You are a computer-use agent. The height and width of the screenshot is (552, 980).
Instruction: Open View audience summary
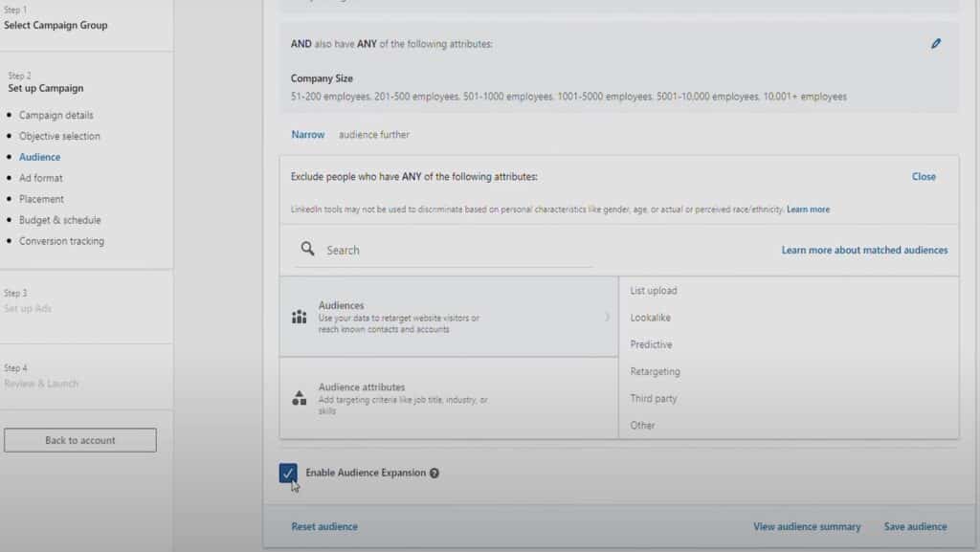click(807, 526)
